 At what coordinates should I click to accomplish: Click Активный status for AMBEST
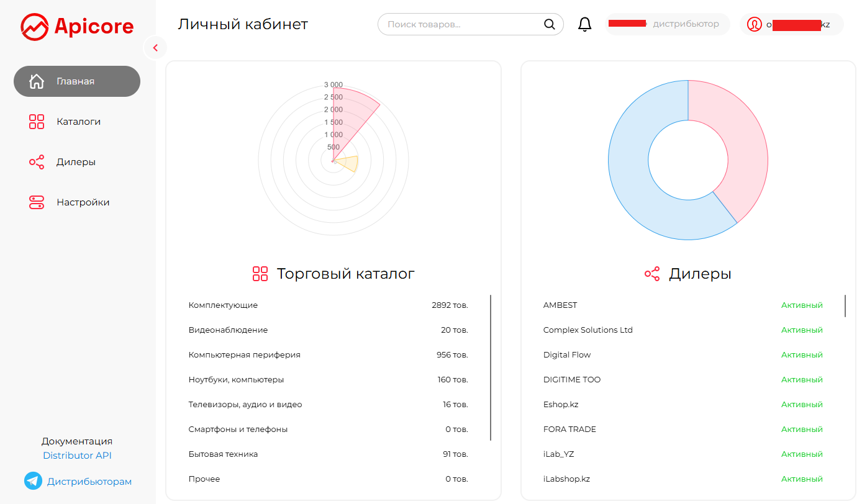(x=802, y=305)
